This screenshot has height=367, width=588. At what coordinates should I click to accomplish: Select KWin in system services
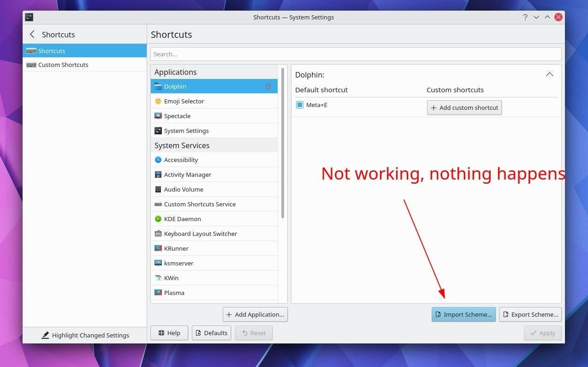(214, 278)
